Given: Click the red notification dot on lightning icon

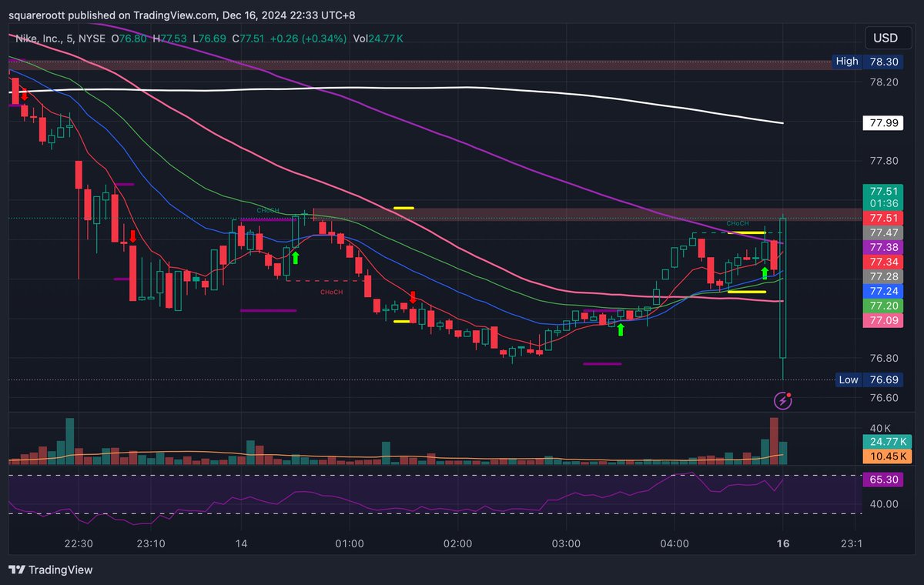Looking at the screenshot, I should click(790, 395).
